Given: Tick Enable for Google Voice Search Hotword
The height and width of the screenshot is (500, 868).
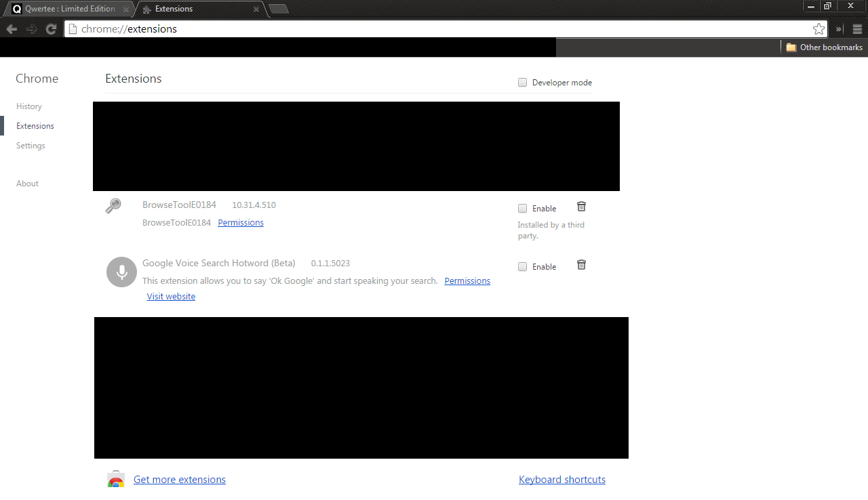Looking at the screenshot, I should point(522,267).
